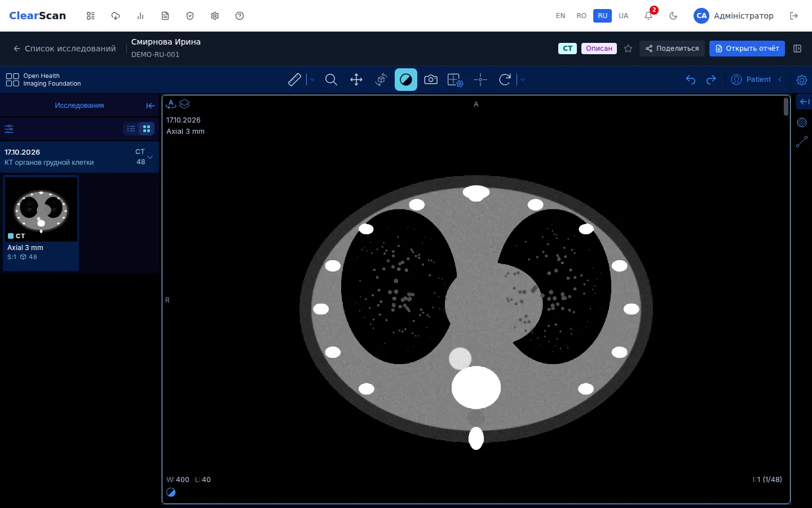The image size is (812, 508).
Task: Open the help question mark icon
Action: tap(240, 16)
